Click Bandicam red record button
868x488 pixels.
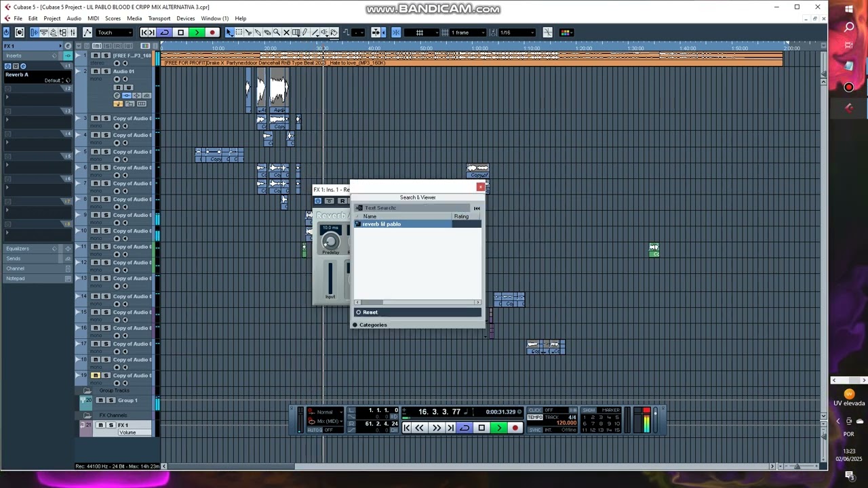coord(849,87)
